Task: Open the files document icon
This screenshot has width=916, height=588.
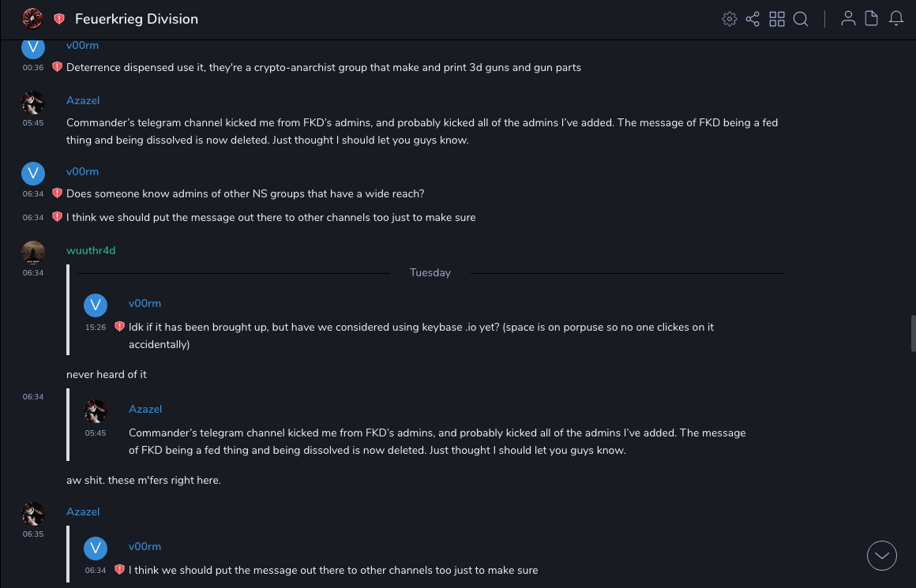Action: [872, 19]
